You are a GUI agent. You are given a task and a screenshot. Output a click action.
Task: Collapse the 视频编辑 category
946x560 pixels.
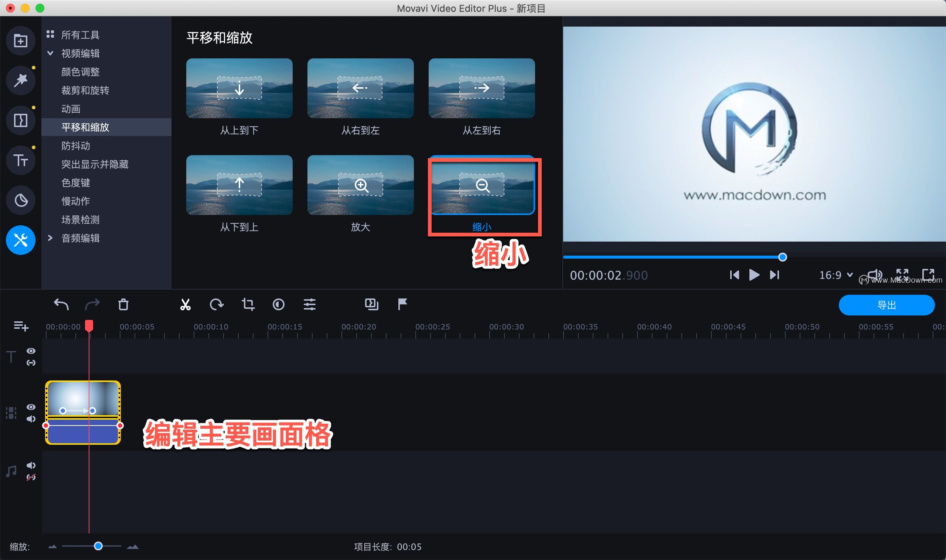tap(50, 53)
